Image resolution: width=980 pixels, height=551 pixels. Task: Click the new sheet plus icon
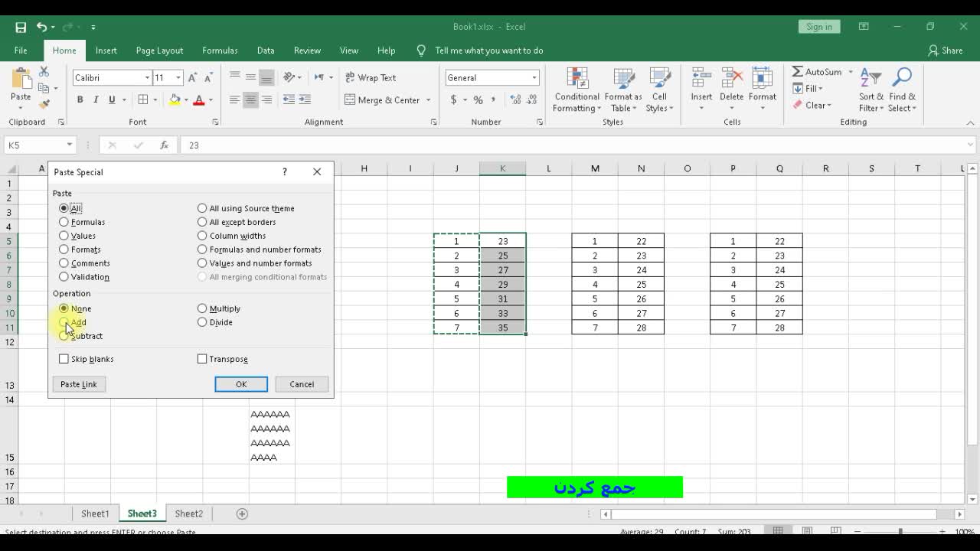point(242,514)
